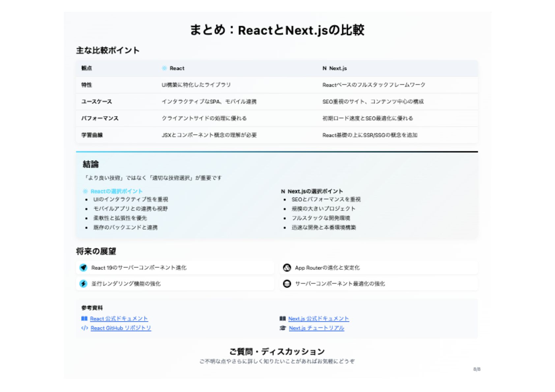Click the Next.jsの選択ポイント heading text

coord(315,191)
